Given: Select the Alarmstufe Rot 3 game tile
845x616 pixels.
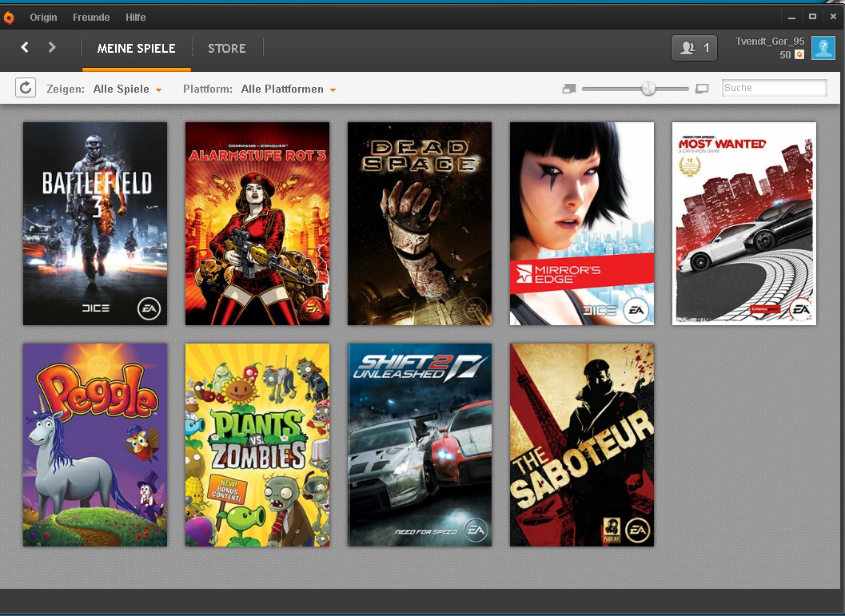Looking at the screenshot, I should point(257,224).
